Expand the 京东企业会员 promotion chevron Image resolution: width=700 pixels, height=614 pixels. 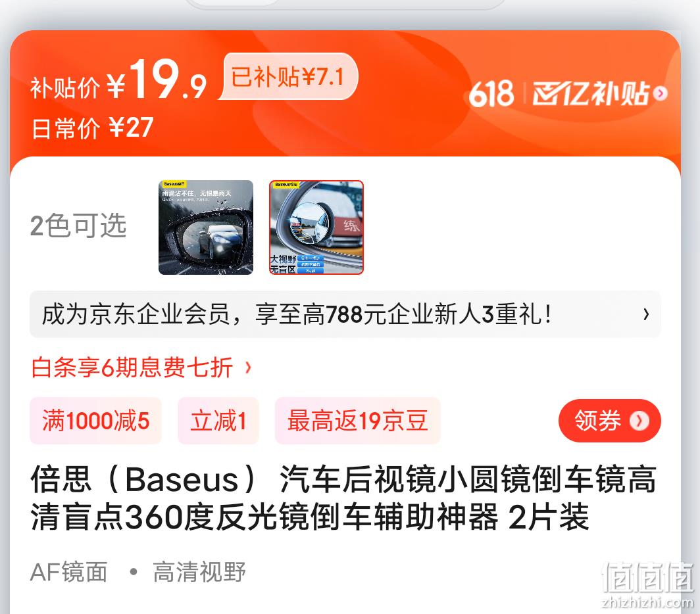click(646, 314)
